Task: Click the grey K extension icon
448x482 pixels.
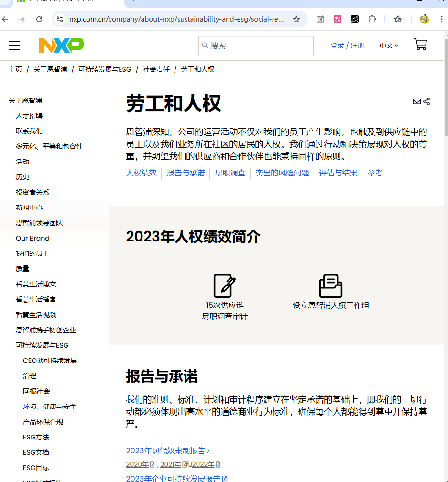Action: [320, 19]
